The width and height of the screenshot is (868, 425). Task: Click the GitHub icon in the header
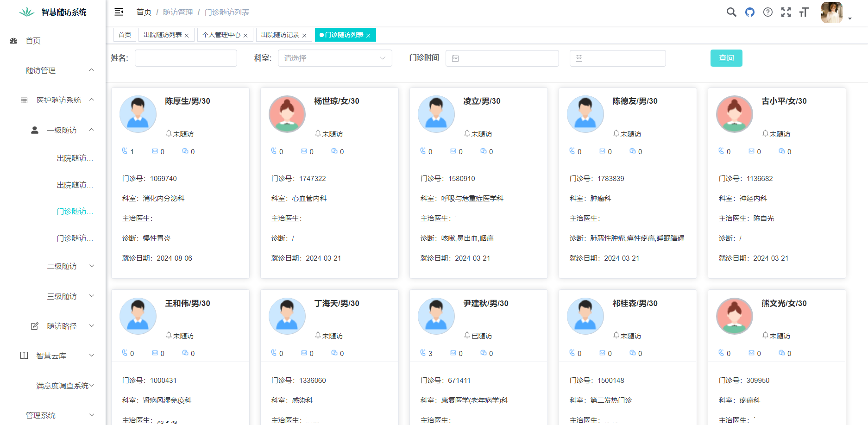tap(750, 12)
